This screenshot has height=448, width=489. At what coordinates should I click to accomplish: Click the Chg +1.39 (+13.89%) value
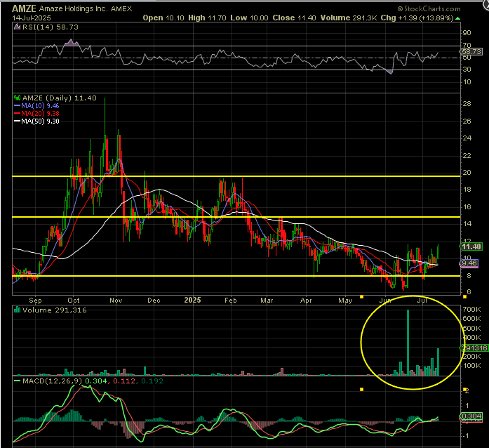[417, 18]
